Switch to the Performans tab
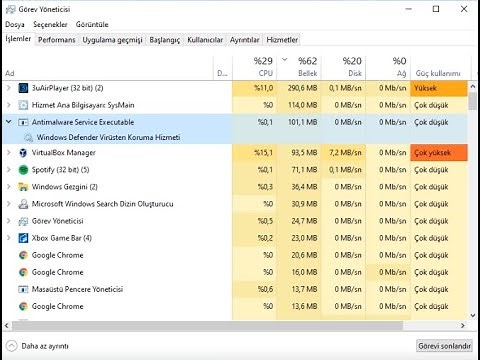 click(x=57, y=40)
